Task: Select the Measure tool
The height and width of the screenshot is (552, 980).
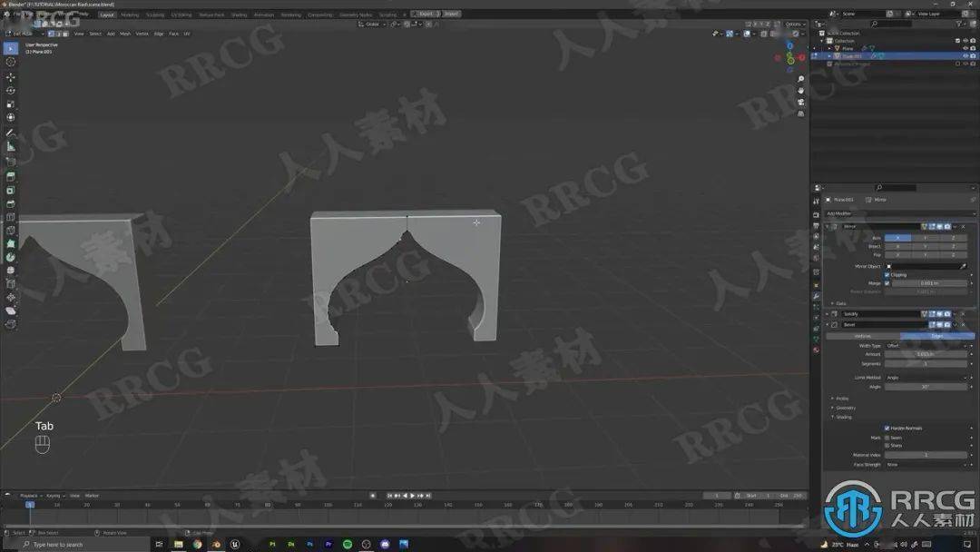Action: (x=11, y=146)
